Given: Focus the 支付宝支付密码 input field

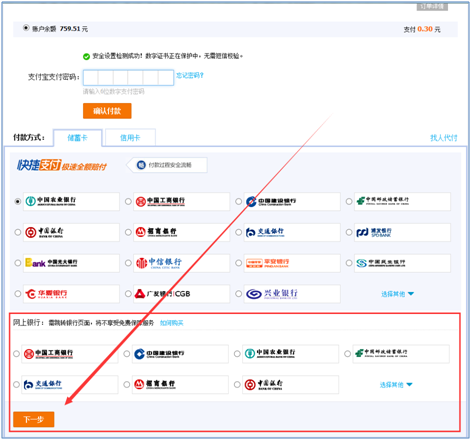Looking at the screenshot, I should coord(128,77).
